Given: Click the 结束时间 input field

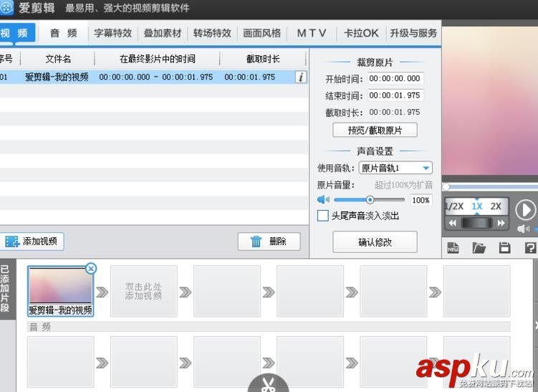Looking at the screenshot, I should 395,95.
